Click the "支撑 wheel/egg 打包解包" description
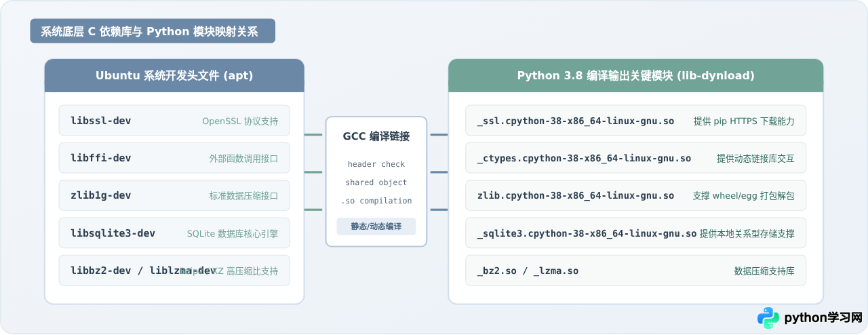 tap(743, 196)
